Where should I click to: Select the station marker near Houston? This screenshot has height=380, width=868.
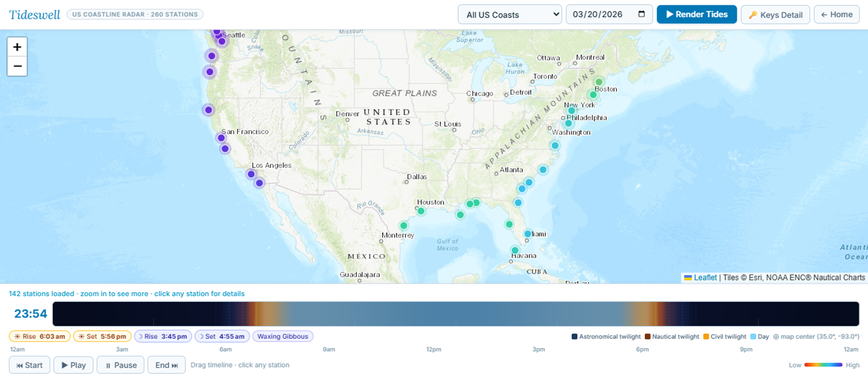(x=421, y=211)
